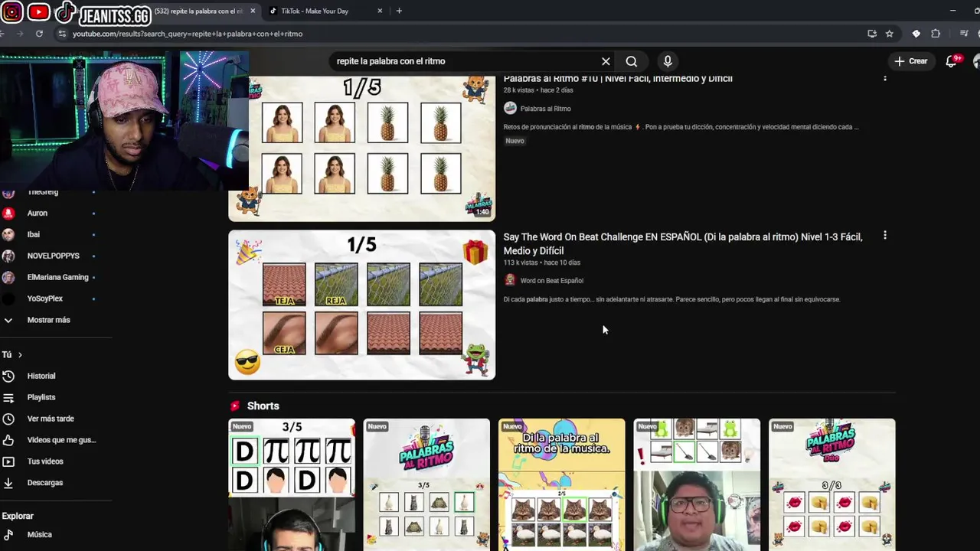The width and height of the screenshot is (980, 551).
Task: Click the Palabras al Ritmo channel name
Action: point(545,109)
